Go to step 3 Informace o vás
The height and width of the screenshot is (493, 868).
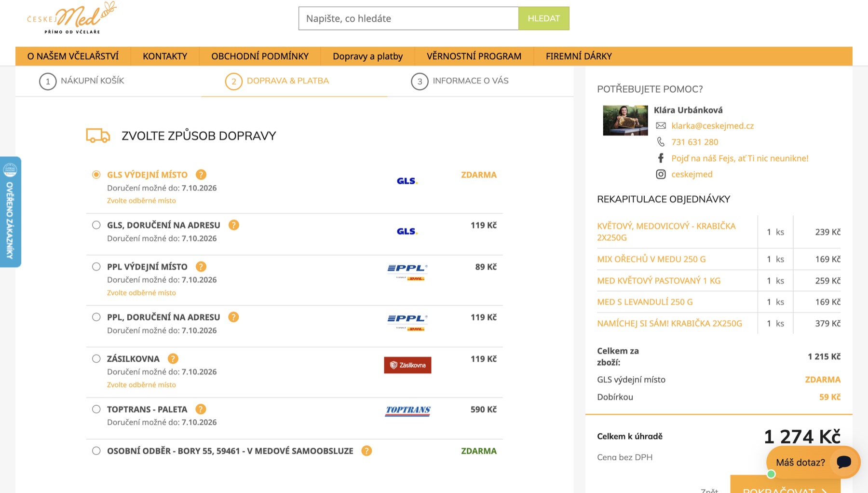point(460,81)
